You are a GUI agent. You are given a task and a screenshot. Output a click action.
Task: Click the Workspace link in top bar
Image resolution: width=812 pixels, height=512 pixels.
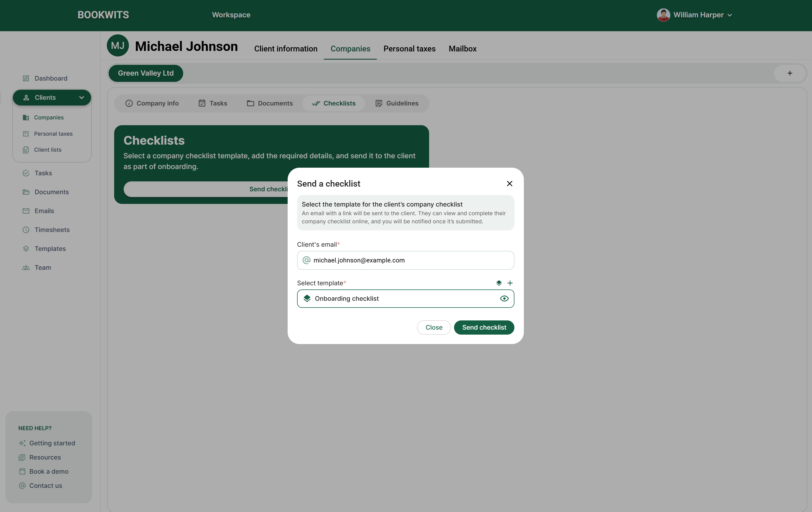click(231, 15)
